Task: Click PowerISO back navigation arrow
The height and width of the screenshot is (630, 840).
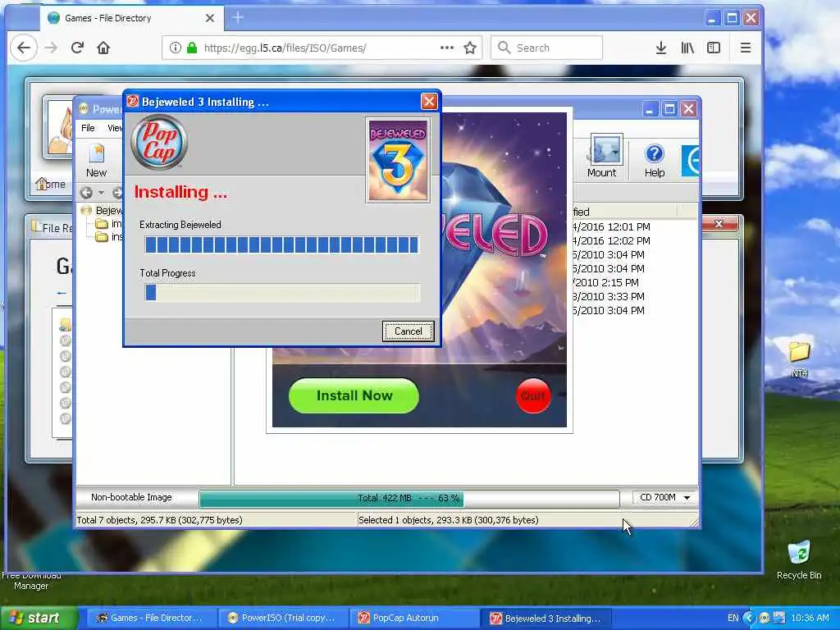Action: point(86,192)
